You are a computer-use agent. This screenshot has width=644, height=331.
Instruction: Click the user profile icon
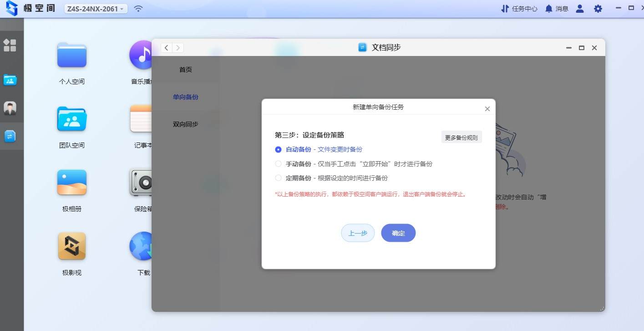point(579,8)
